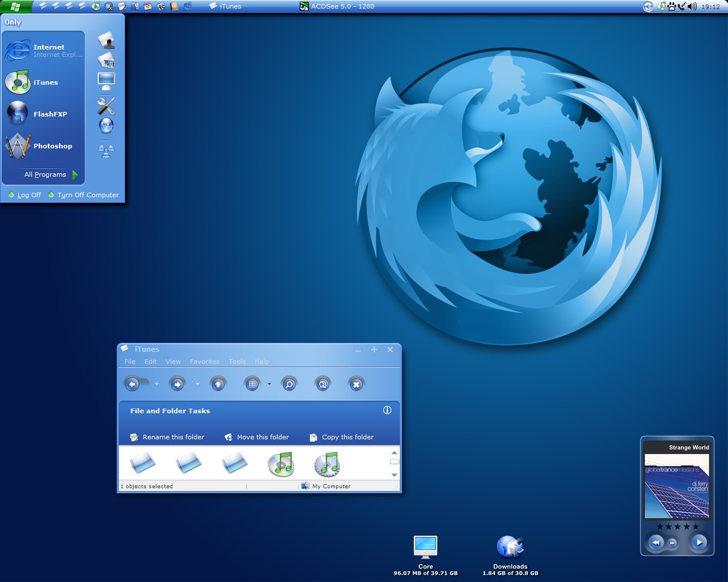Open the computer monitor icon in start menu
This screenshot has height=582, width=728.
tap(106, 81)
